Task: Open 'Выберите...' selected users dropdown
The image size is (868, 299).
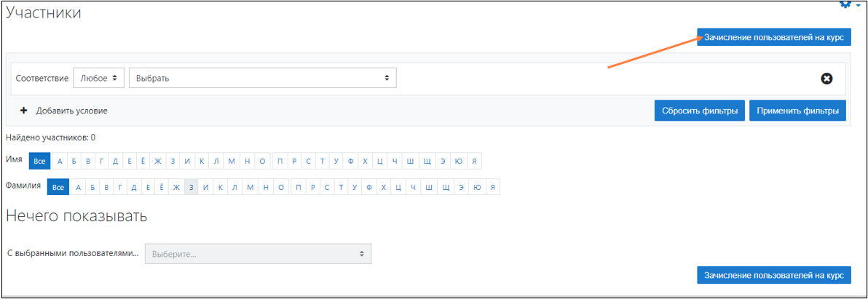Action: tap(258, 254)
